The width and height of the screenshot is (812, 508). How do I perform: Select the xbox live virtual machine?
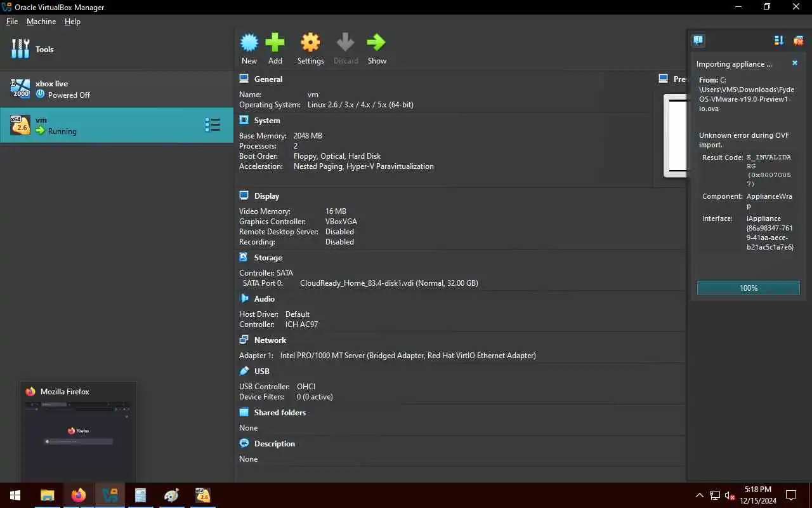pos(117,89)
